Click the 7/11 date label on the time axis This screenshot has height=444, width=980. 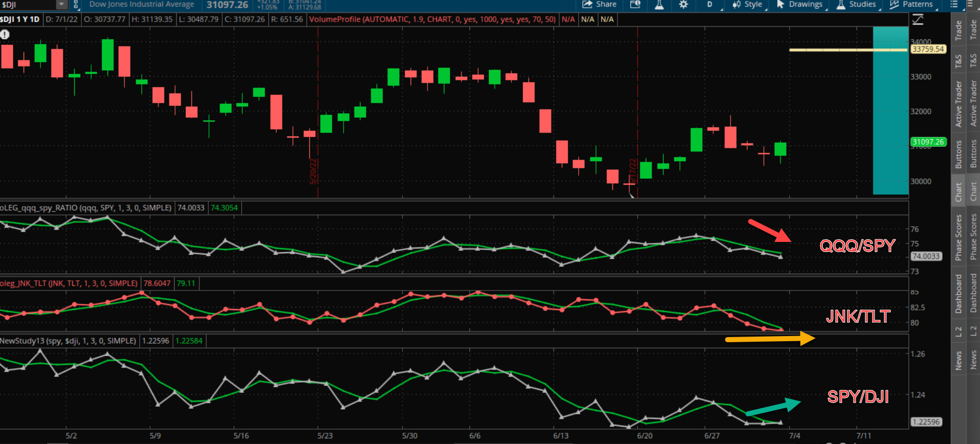(864, 436)
